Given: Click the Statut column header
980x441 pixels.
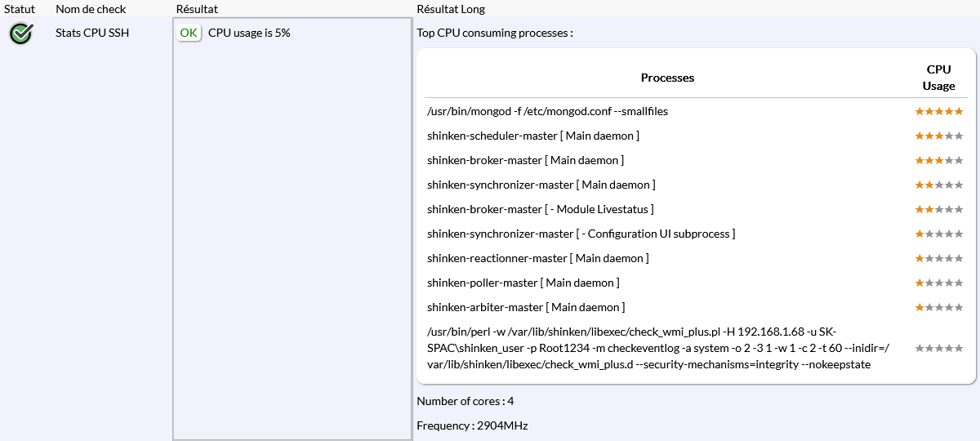Looking at the screenshot, I should tap(20, 9).
